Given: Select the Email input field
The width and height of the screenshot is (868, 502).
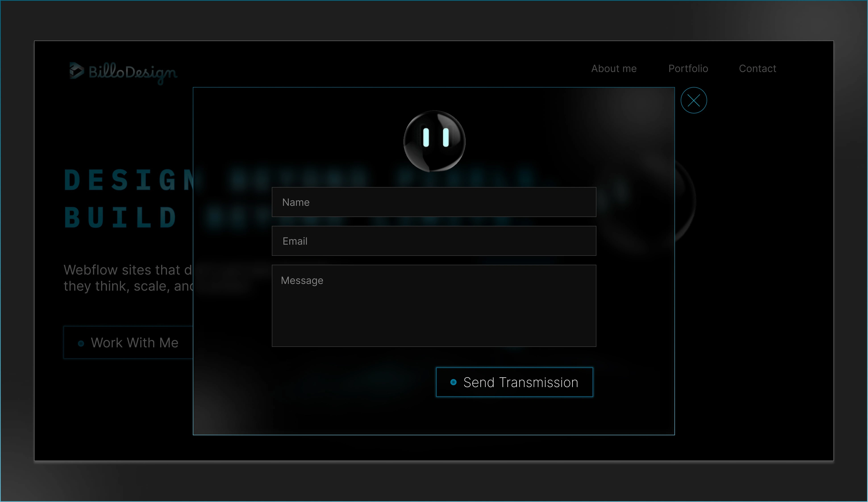Looking at the screenshot, I should (x=434, y=241).
